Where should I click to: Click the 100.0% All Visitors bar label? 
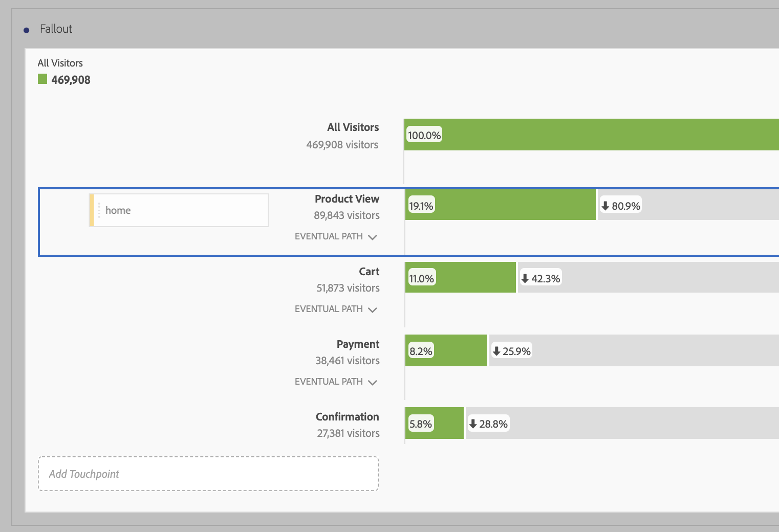424,135
